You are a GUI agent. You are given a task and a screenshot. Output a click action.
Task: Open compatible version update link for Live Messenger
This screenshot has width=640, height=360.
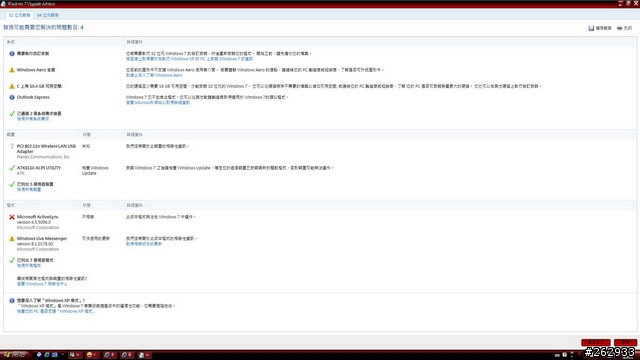[x=144, y=244]
